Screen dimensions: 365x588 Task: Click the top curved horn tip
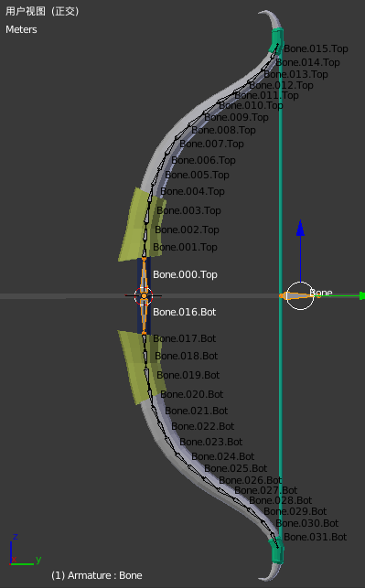point(270,18)
